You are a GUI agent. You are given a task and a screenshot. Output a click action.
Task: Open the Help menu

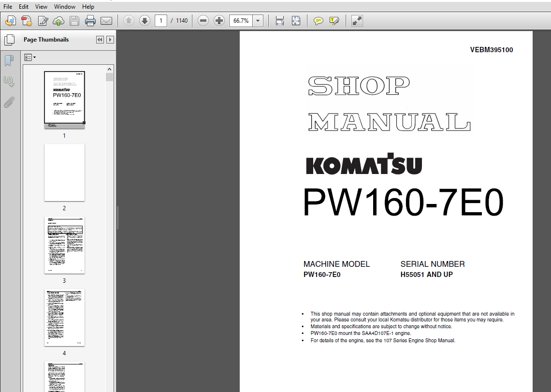88,7
